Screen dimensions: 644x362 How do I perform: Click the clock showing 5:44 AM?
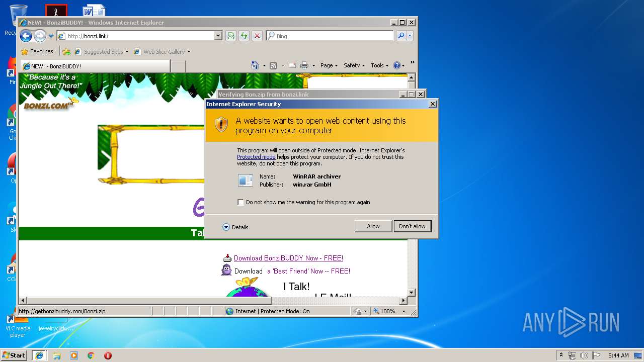tap(618, 355)
